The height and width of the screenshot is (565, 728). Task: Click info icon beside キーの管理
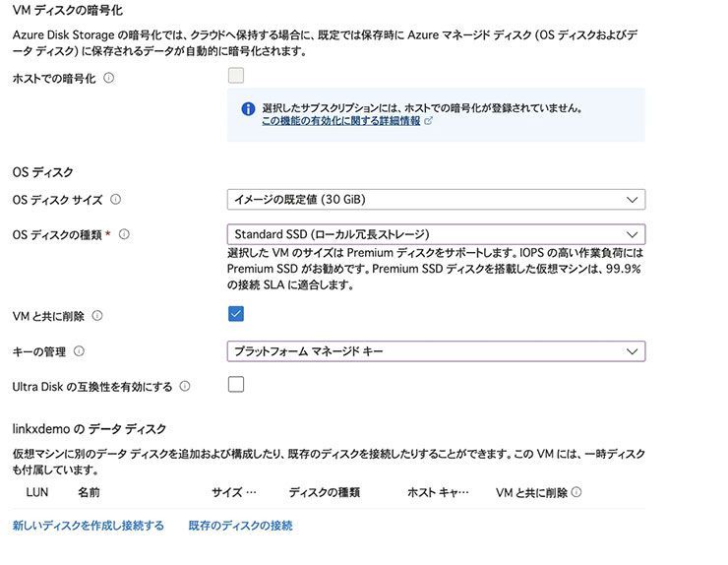[x=79, y=351]
